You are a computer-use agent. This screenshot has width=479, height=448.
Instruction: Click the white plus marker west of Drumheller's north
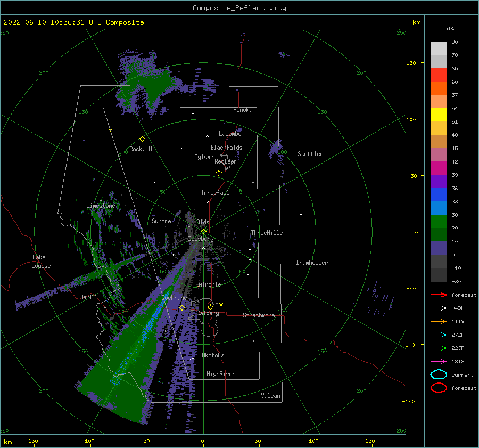tap(301, 214)
